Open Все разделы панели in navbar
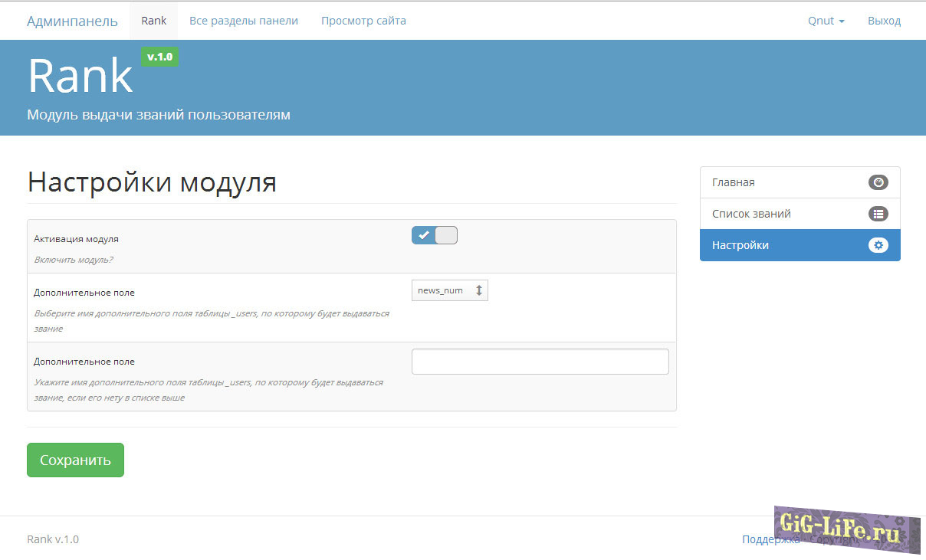 (244, 21)
